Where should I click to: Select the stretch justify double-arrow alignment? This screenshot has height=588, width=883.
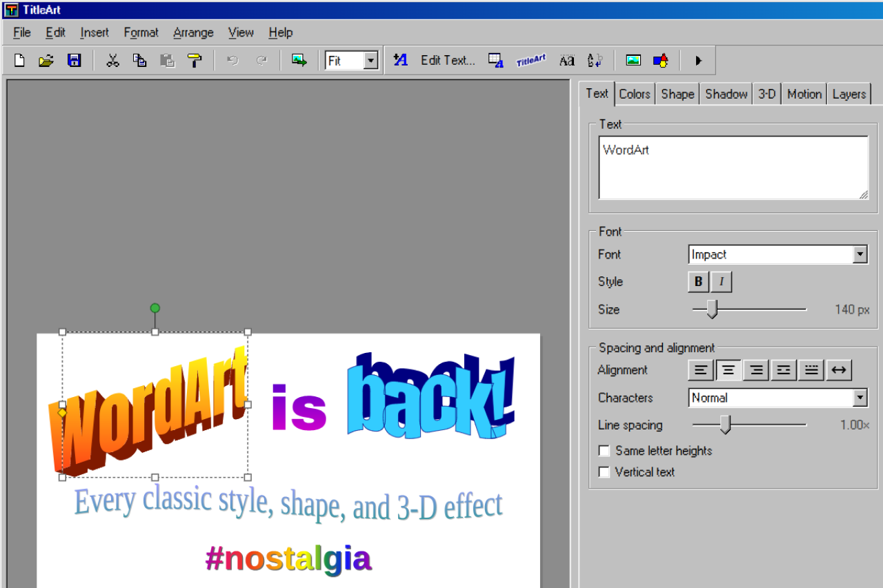coord(839,370)
